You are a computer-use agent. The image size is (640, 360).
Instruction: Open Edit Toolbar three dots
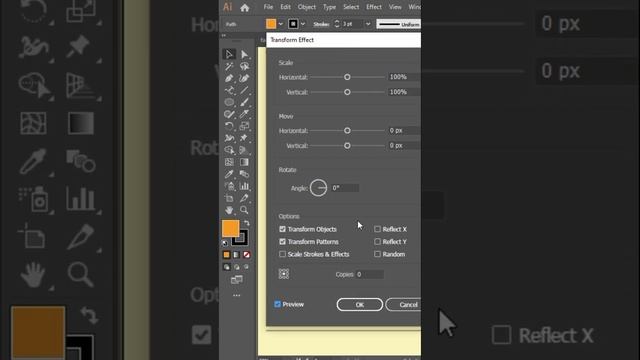237,295
